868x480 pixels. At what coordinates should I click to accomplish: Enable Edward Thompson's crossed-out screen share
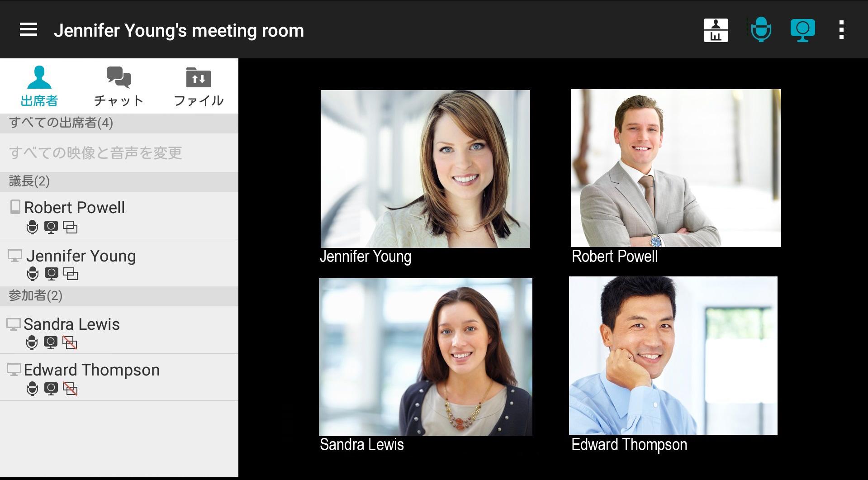[x=70, y=389]
